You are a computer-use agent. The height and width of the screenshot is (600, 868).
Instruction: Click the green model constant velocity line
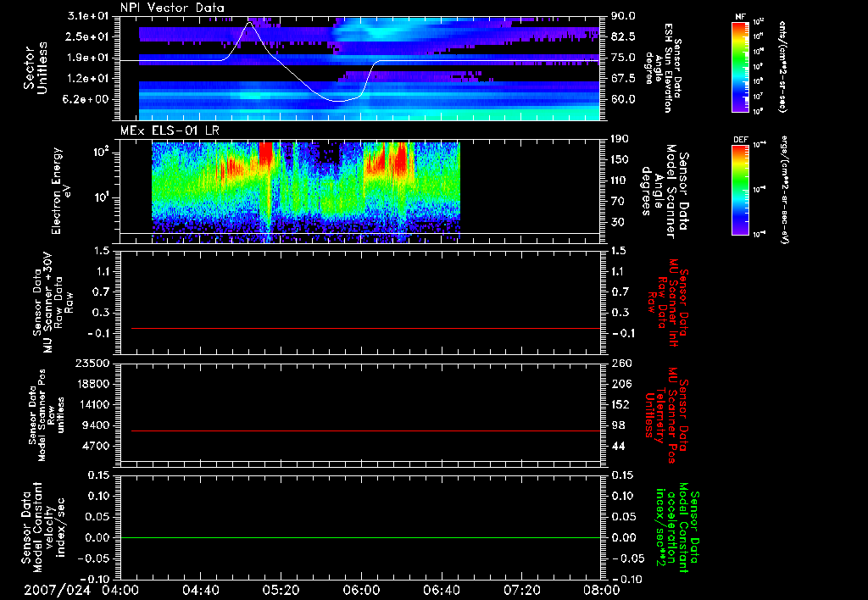(359, 537)
